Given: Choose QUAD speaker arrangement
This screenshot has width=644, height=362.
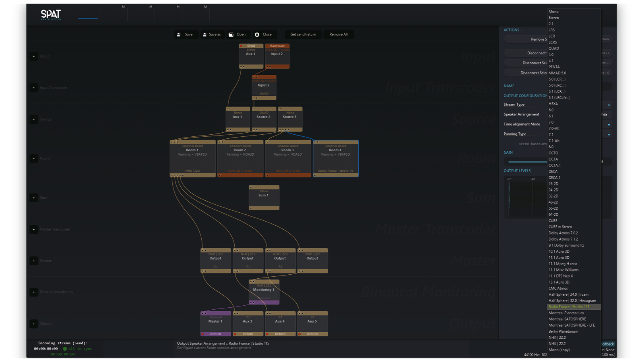Looking at the screenshot, I should pyautogui.click(x=574, y=48).
